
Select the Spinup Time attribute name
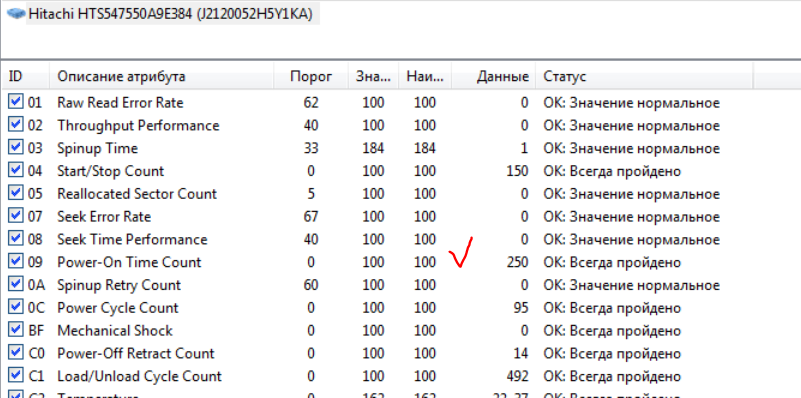pos(98,149)
